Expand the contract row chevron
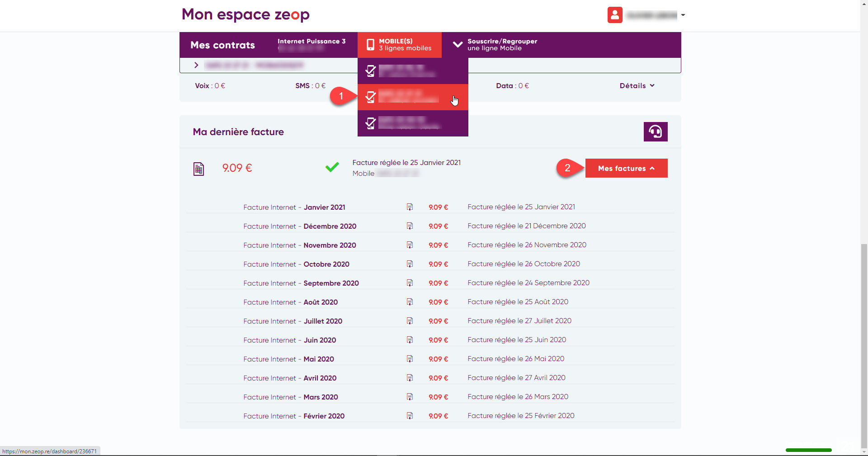The height and width of the screenshot is (456, 868). tap(196, 65)
